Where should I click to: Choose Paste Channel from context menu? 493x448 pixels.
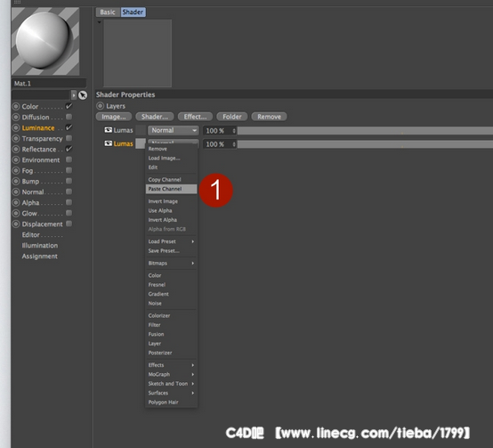(171, 189)
